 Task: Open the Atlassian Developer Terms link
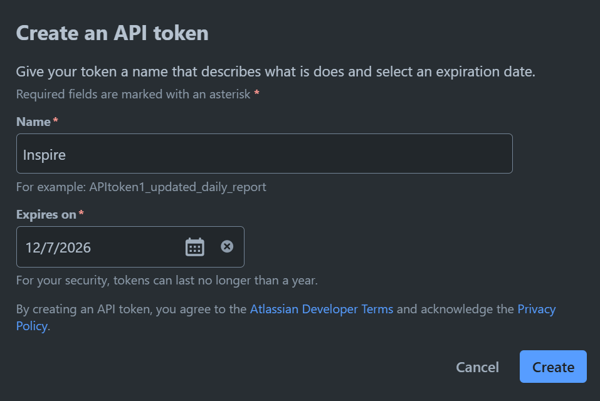tap(321, 310)
